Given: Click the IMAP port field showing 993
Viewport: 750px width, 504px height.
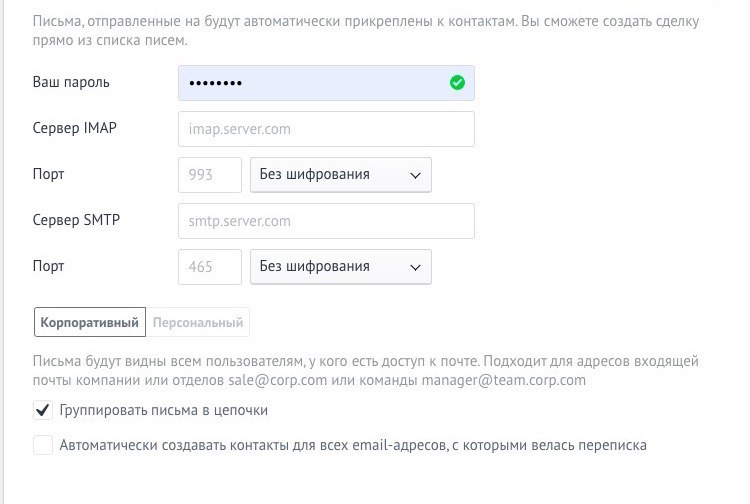Looking at the screenshot, I should click(210, 175).
